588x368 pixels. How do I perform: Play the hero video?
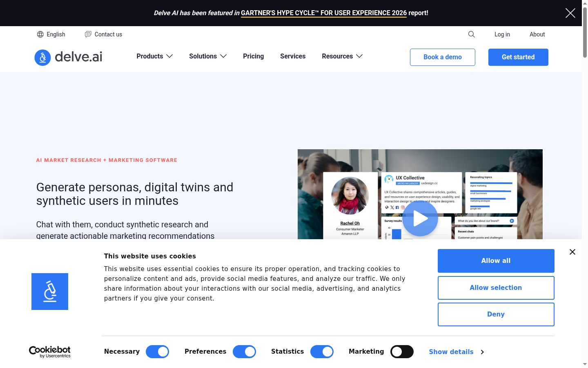420,218
